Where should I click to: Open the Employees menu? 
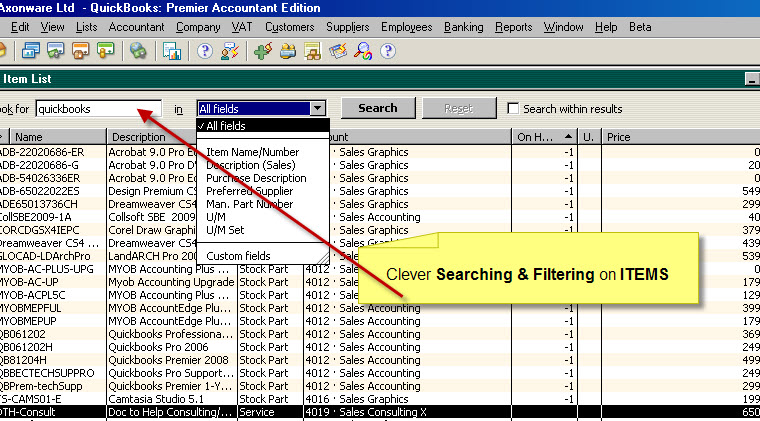coord(406,27)
